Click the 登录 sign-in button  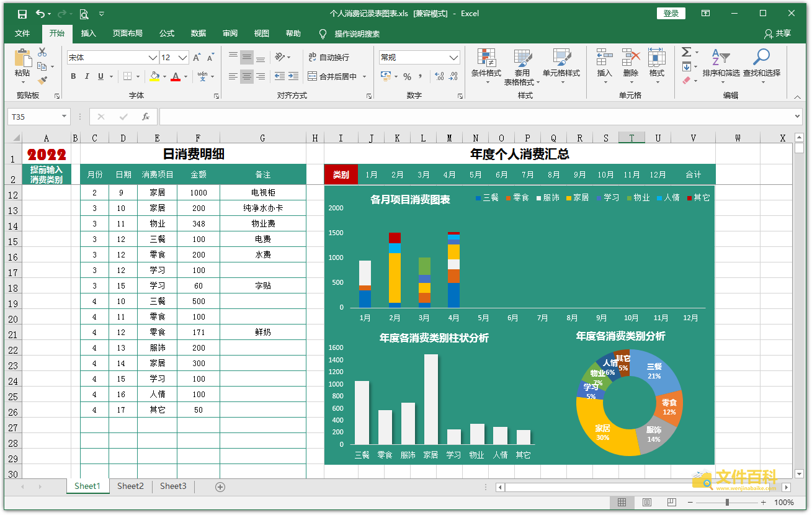671,14
